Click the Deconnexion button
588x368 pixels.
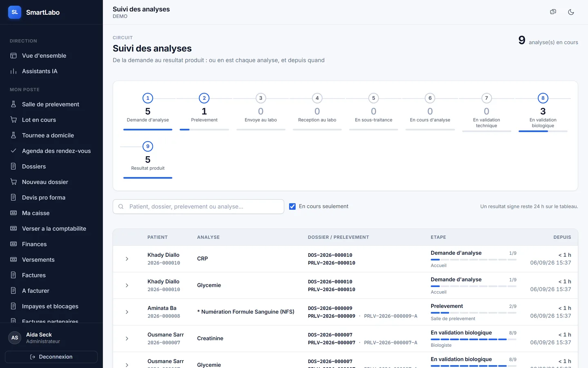point(51,357)
